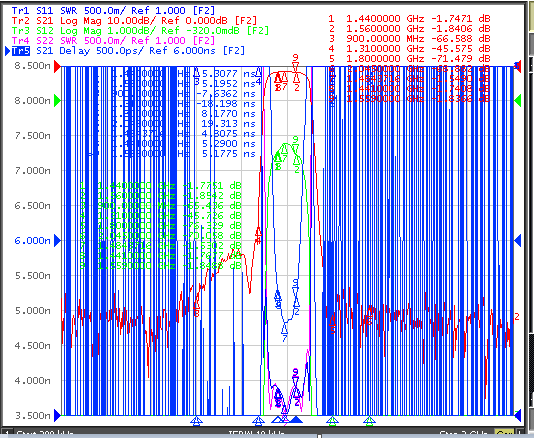Click green marker readout 1.3100000 GHz -45.726 dB

tap(160, 216)
